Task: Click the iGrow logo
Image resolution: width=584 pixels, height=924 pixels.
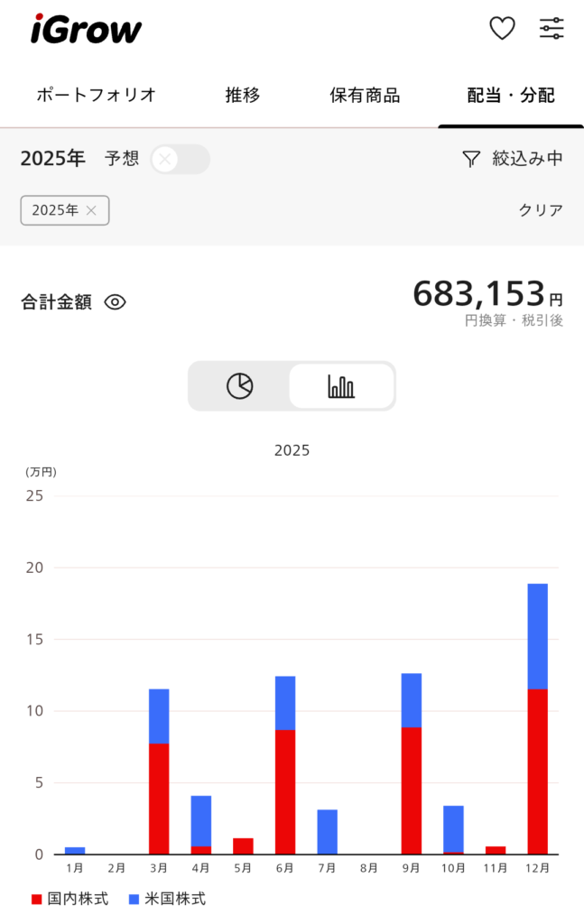Action: click(x=86, y=30)
